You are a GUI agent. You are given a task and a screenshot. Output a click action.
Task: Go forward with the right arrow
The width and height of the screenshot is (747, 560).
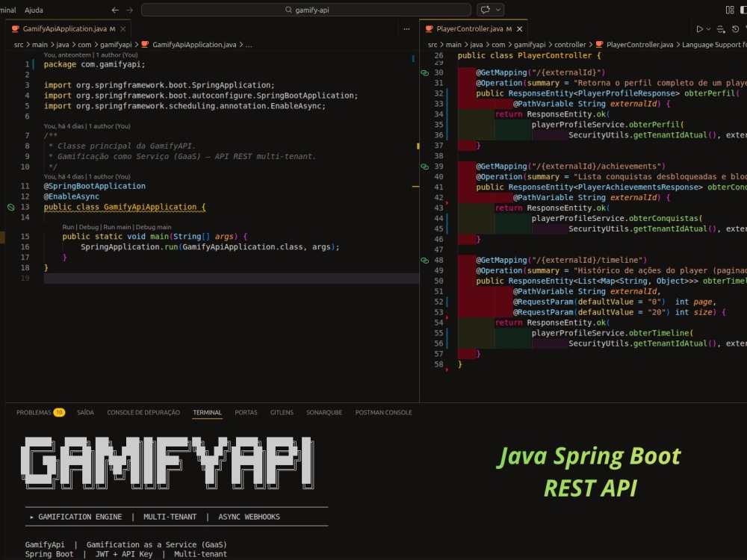[x=129, y=10]
